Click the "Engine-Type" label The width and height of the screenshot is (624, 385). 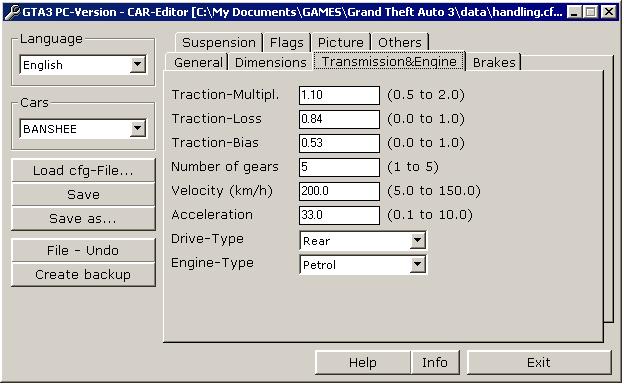(212, 263)
